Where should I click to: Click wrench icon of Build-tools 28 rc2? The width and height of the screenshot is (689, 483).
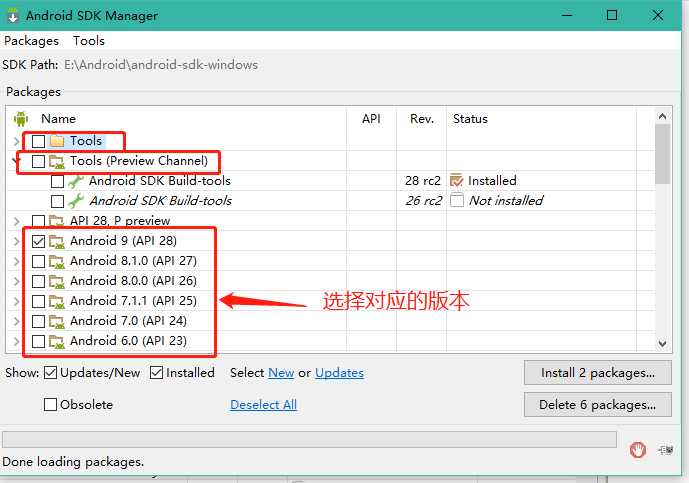[x=76, y=181]
